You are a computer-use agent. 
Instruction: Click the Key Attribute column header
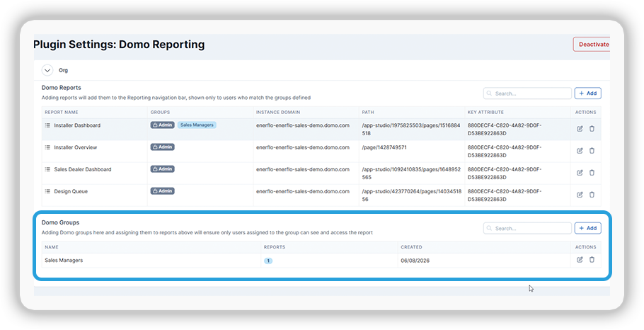click(x=485, y=112)
